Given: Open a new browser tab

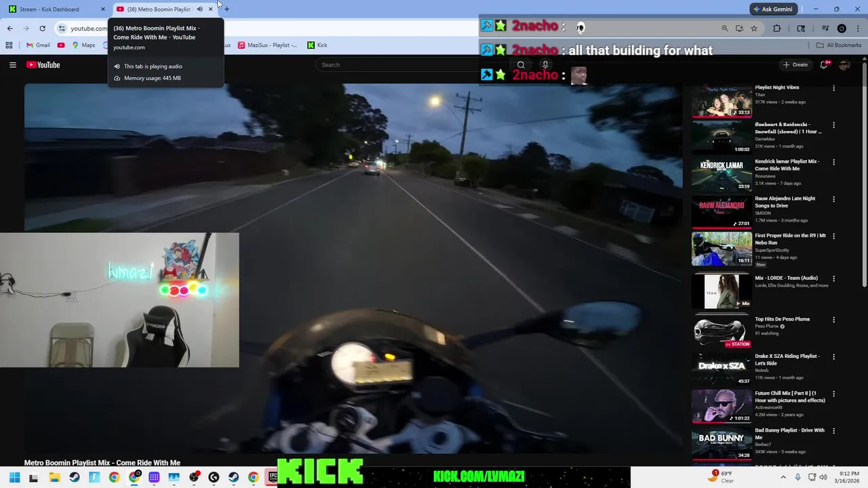Looking at the screenshot, I should coord(226,9).
